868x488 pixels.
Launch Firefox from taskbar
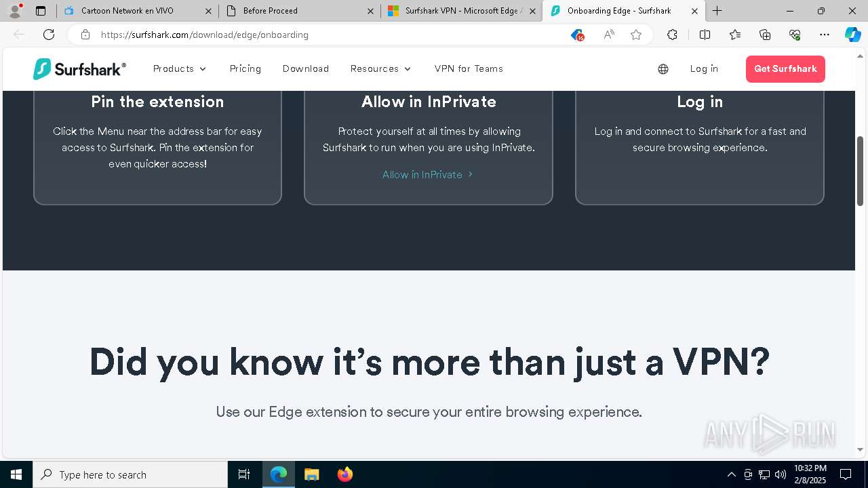[x=344, y=474]
